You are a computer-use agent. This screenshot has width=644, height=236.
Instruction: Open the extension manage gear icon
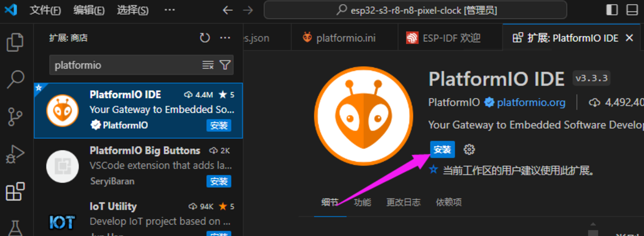coord(469,149)
